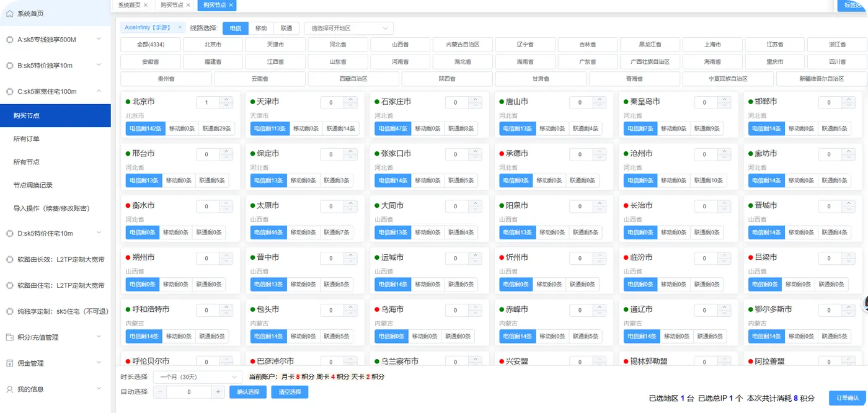Select the 电信 line option

236,29
